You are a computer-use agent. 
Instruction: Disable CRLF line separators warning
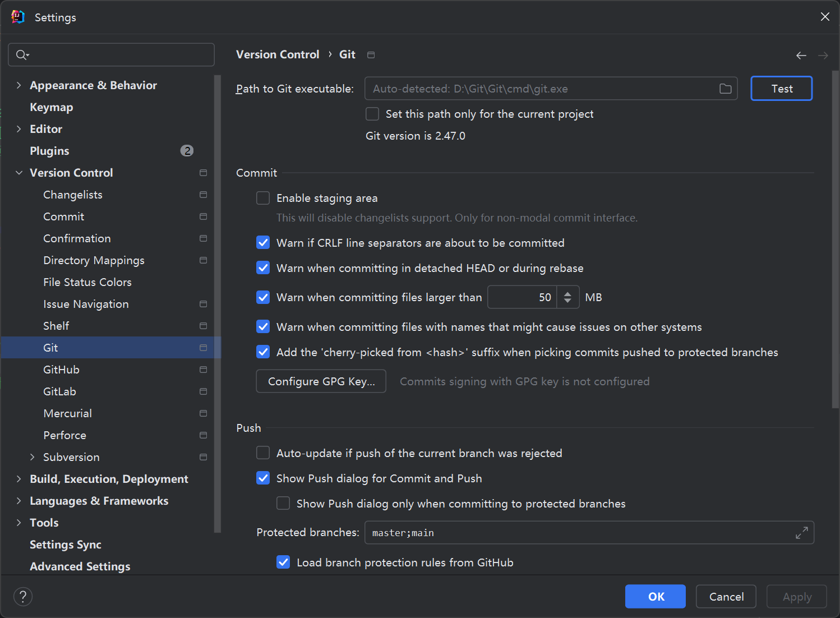click(x=263, y=243)
